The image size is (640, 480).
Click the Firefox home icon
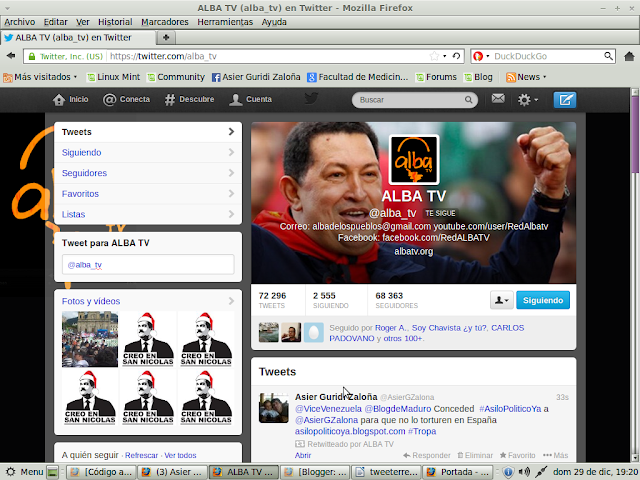629,56
